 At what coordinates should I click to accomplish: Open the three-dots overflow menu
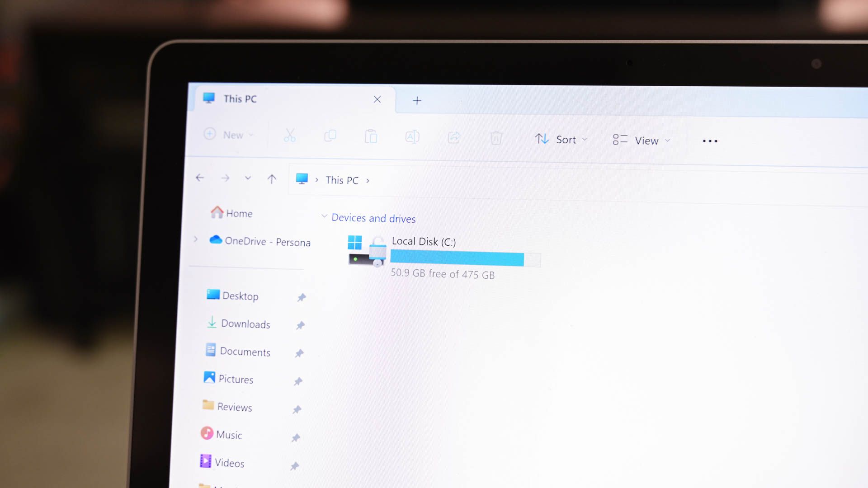[710, 141]
